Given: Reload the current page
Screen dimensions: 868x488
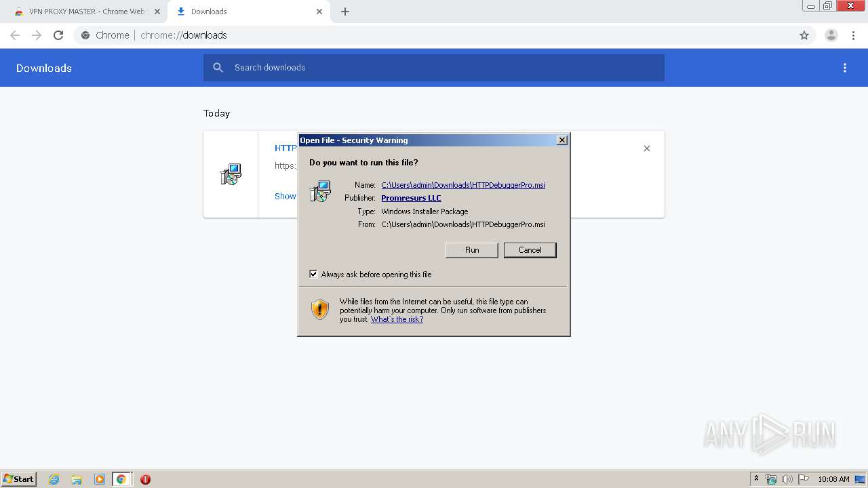Looking at the screenshot, I should pos(58,35).
